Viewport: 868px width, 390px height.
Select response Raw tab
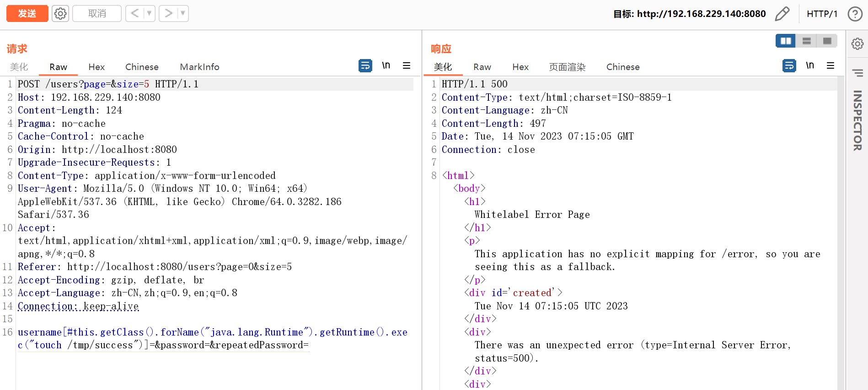(x=482, y=67)
